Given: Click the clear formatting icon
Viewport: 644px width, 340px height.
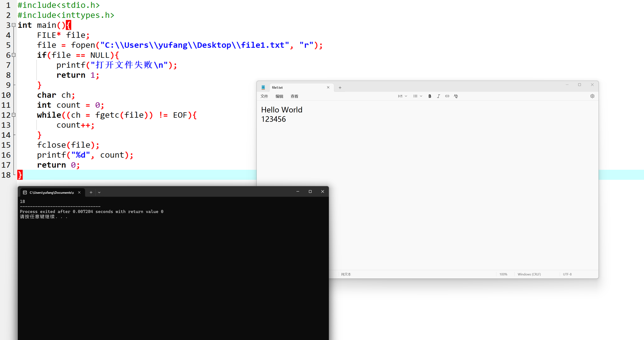Looking at the screenshot, I should 456,96.
